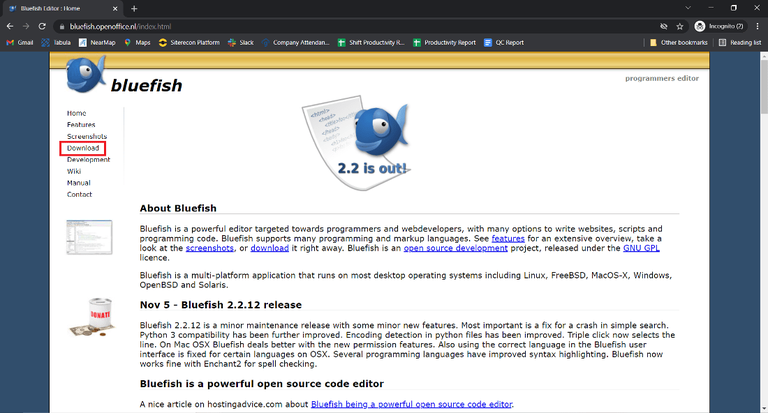Open the Maps bookmark
Screen dimensions: 768x413
coord(137,43)
